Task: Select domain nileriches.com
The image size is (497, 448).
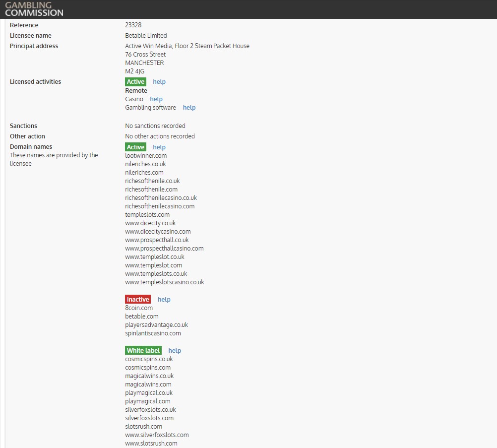Action: coord(144,173)
